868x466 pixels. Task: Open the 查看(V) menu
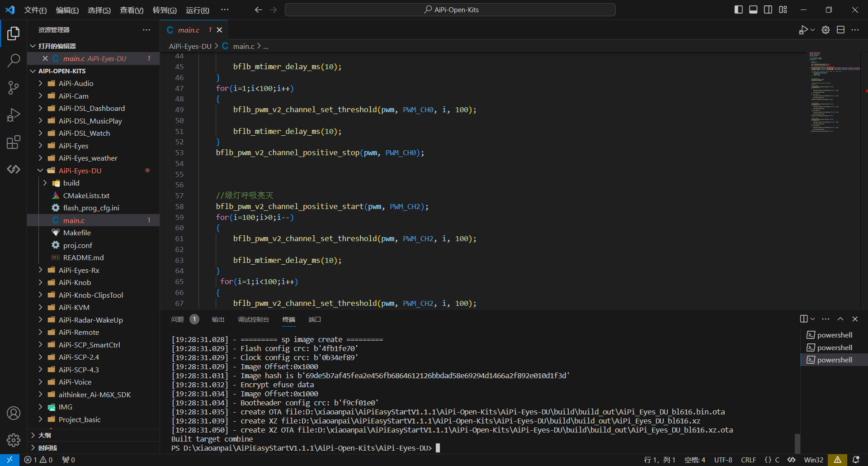(x=132, y=10)
